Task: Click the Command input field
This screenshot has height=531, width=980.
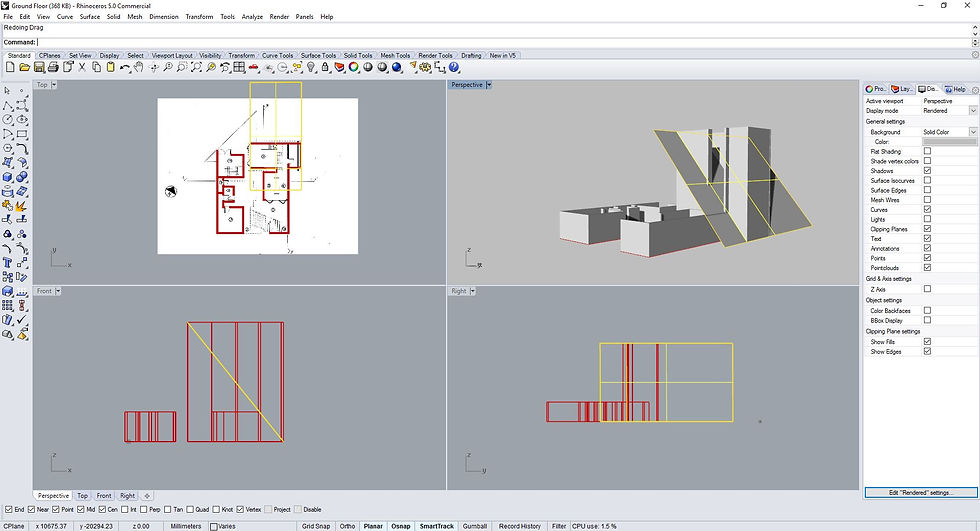Action: pyautogui.click(x=504, y=42)
